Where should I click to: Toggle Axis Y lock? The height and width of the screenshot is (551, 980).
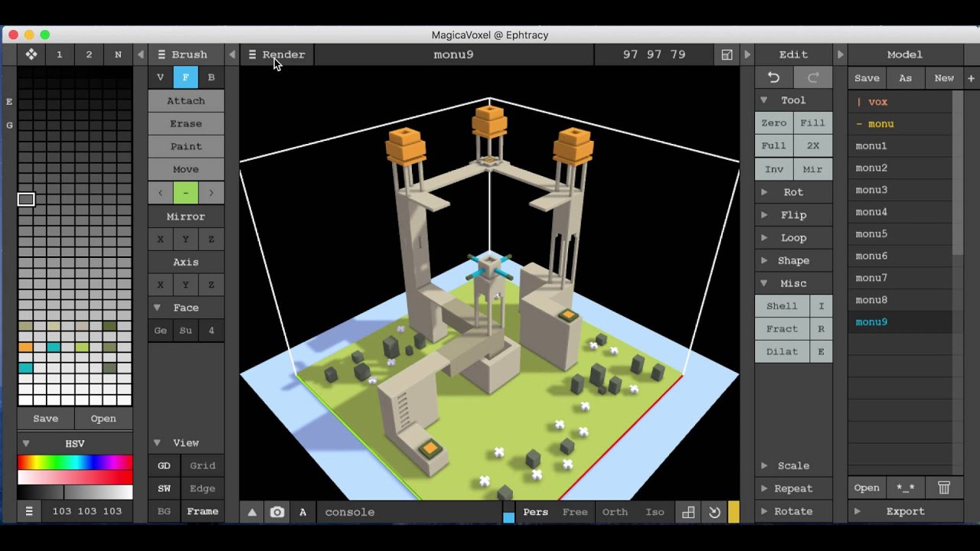pos(185,285)
